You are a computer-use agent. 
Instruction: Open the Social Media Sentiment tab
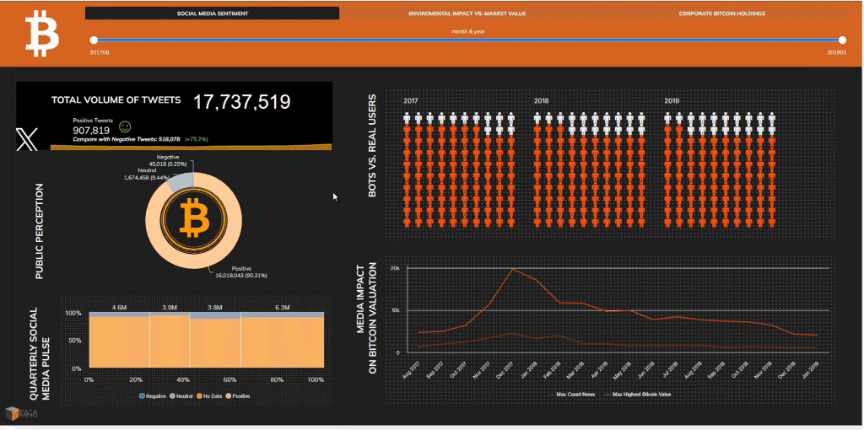coord(212,14)
